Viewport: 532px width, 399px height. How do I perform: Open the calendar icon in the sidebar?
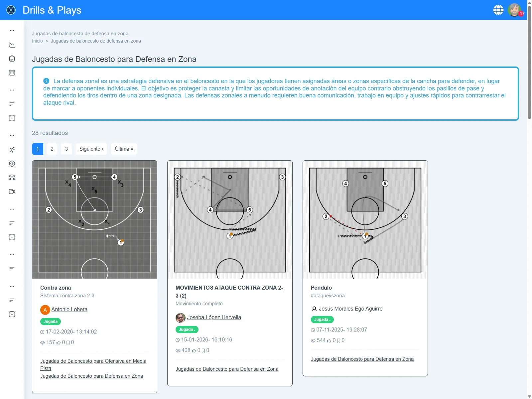point(12,72)
